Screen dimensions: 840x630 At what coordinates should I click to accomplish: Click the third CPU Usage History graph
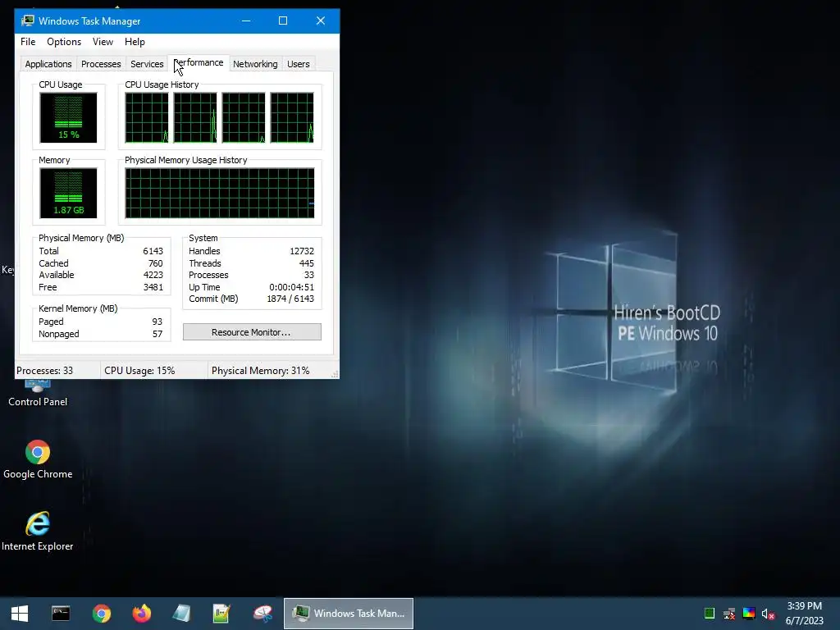click(x=243, y=117)
